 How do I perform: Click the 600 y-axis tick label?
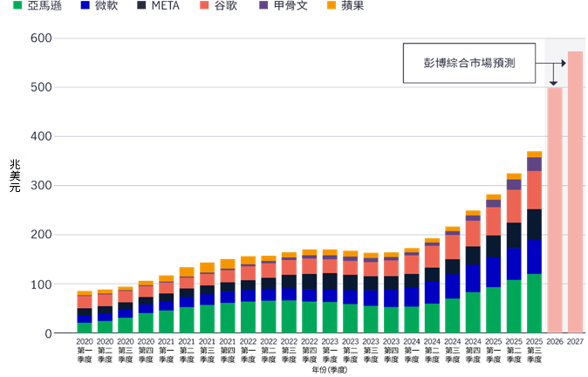pyautogui.click(x=40, y=39)
